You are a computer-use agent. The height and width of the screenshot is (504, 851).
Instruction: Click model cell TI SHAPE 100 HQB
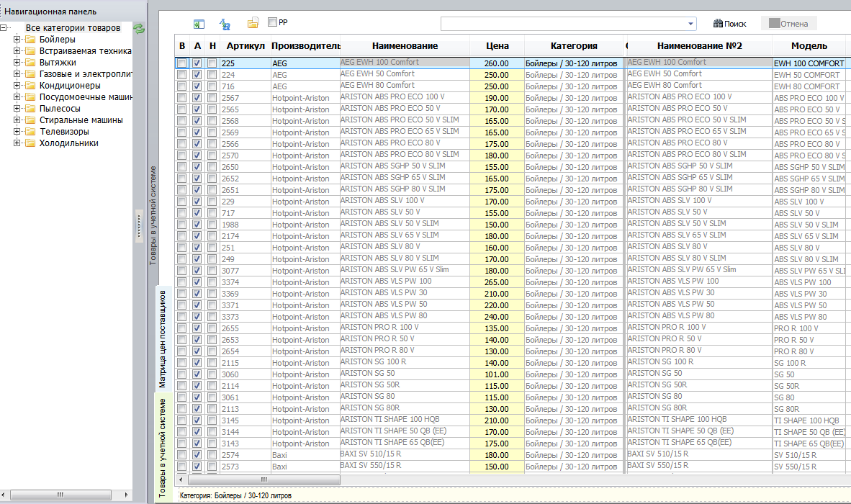pyautogui.click(x=809, y=420)
